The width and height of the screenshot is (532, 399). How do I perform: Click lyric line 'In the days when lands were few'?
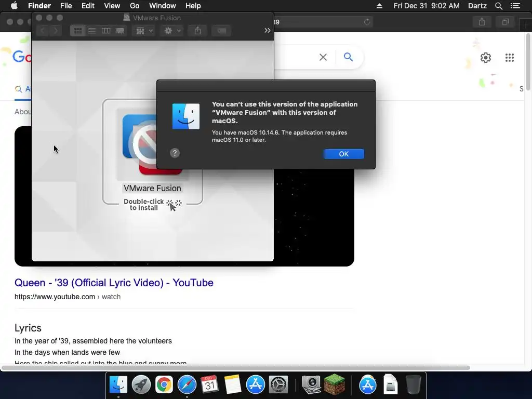(x=67, y=352)
